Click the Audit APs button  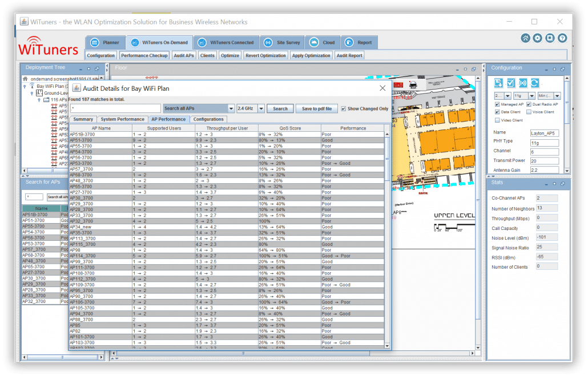(184, 55)
